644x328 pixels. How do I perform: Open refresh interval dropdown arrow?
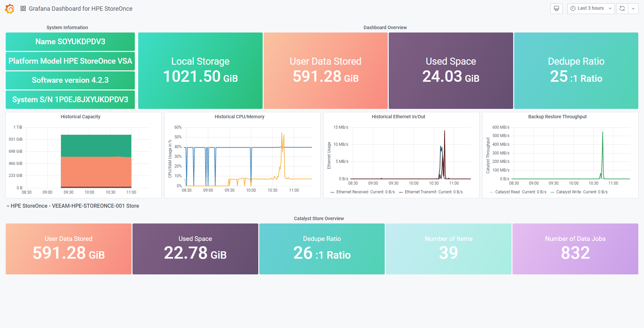tap(633, 9)
